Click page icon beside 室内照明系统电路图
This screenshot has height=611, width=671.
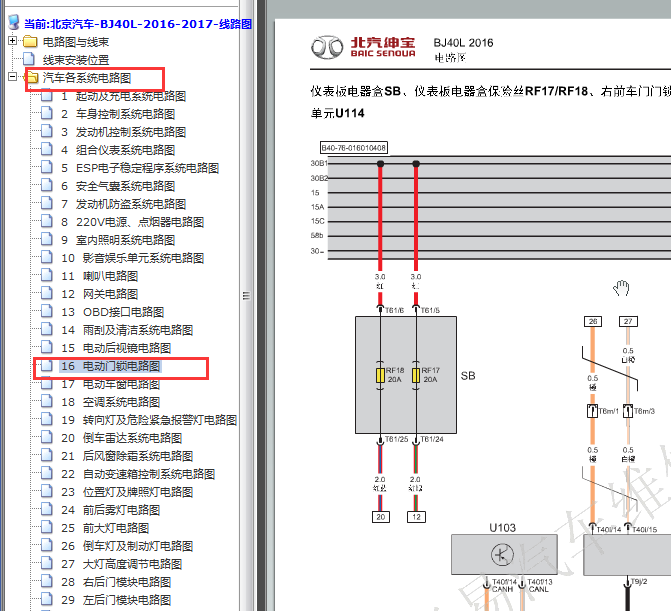47,239
